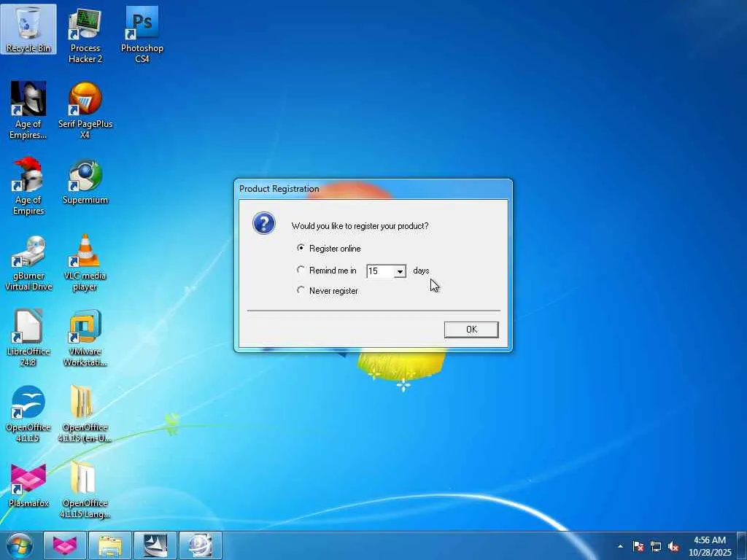Click Plasmafox icon in taskbar
Viewport: 747px width, 560px height.
click(65, 545)
